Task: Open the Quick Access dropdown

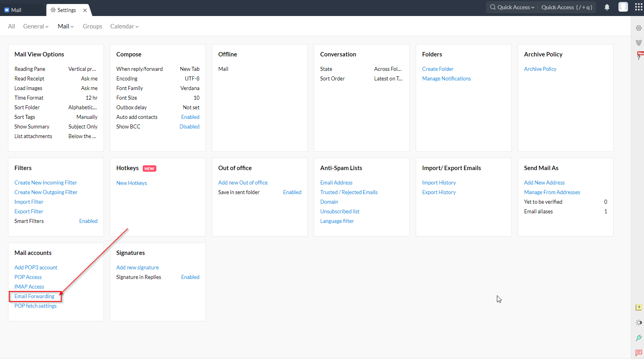Action: coord(516,7)
